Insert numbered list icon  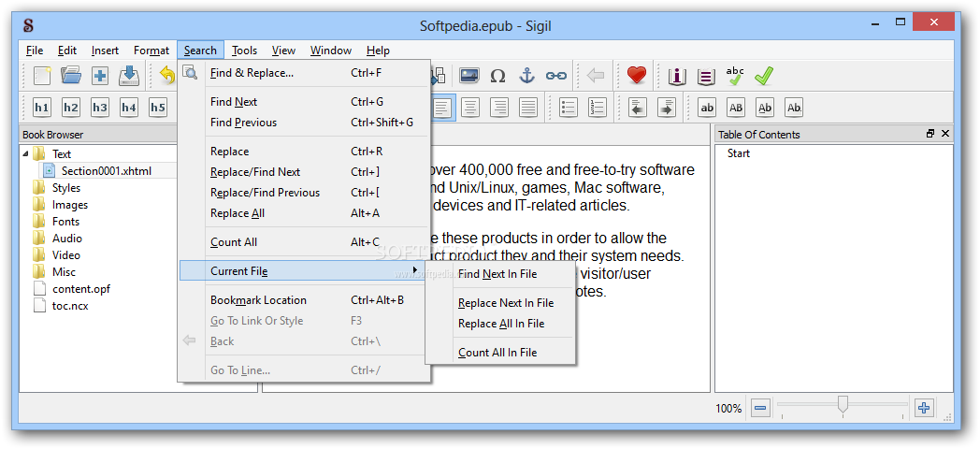(x=598, y=108)
